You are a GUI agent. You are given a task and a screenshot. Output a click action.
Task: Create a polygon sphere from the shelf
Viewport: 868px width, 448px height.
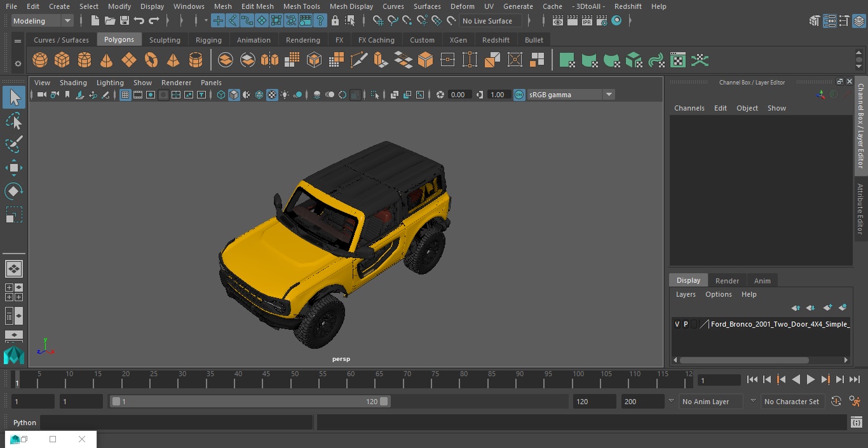(40, 60)
